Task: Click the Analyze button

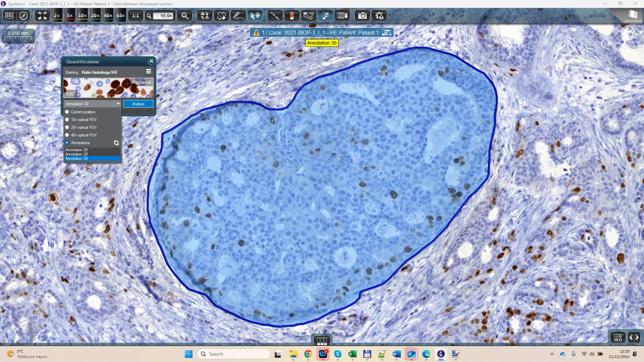Action: click(138, 104)
